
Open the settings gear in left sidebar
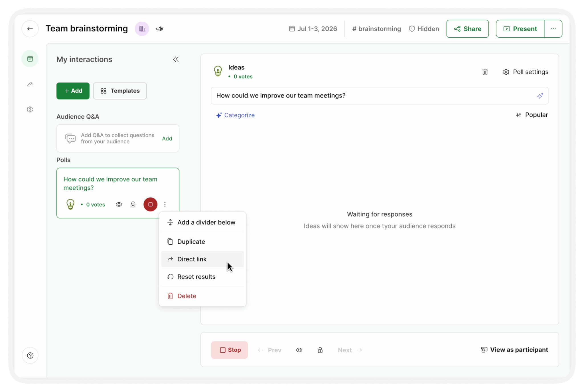(x=30, y=109)
